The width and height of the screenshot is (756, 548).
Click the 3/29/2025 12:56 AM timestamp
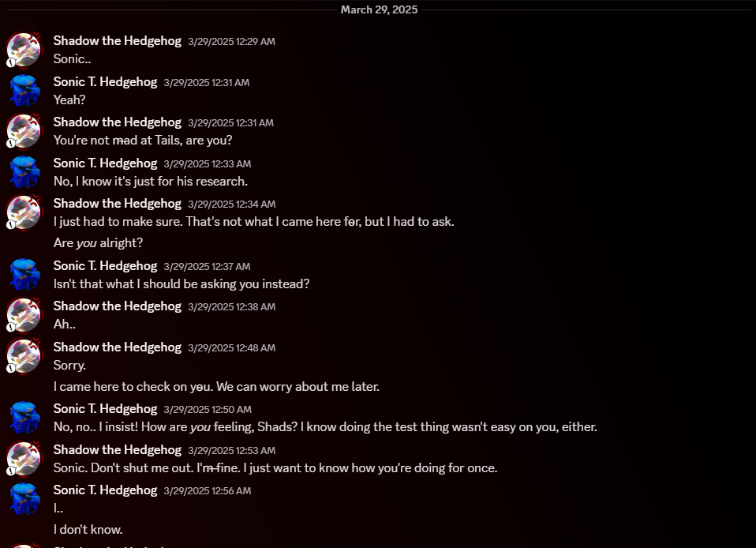[x=207, y=491]
